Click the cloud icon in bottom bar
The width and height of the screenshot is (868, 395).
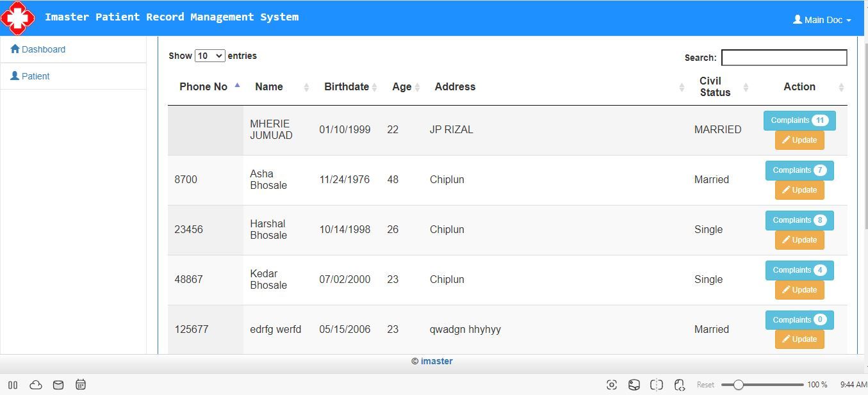coord(36,385)
